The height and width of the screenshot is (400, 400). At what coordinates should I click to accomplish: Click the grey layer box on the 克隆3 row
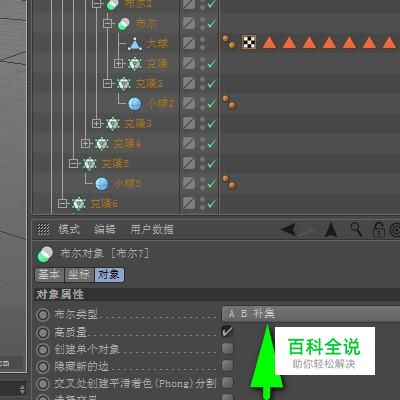point(189,123)
